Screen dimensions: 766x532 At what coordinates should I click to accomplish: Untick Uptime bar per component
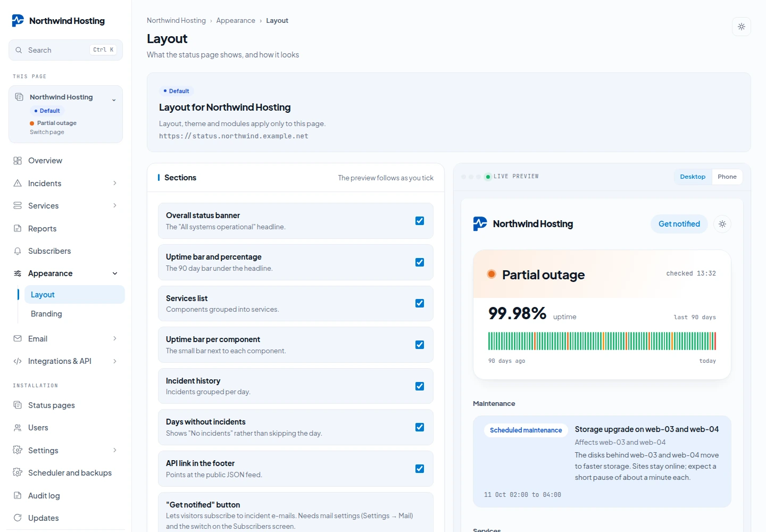[420, 345]
